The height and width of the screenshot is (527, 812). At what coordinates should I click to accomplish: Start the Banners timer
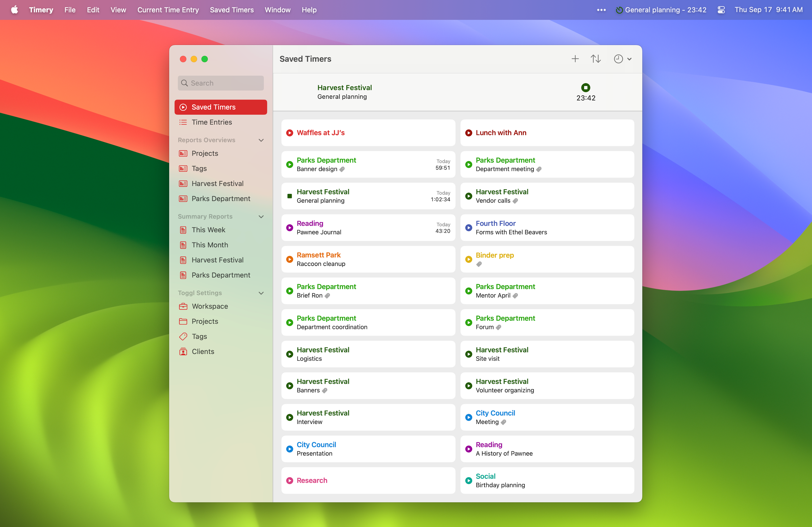pos(290,386)
